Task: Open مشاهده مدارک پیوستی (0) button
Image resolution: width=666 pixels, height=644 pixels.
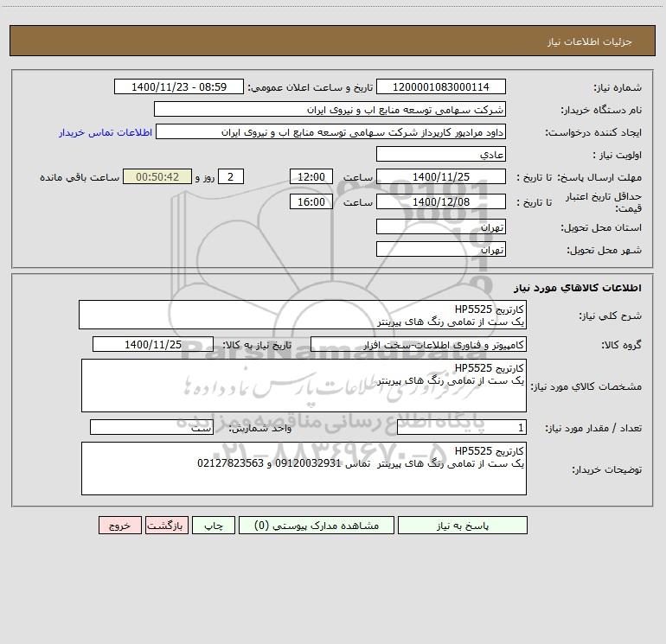Action: [317, 526]
